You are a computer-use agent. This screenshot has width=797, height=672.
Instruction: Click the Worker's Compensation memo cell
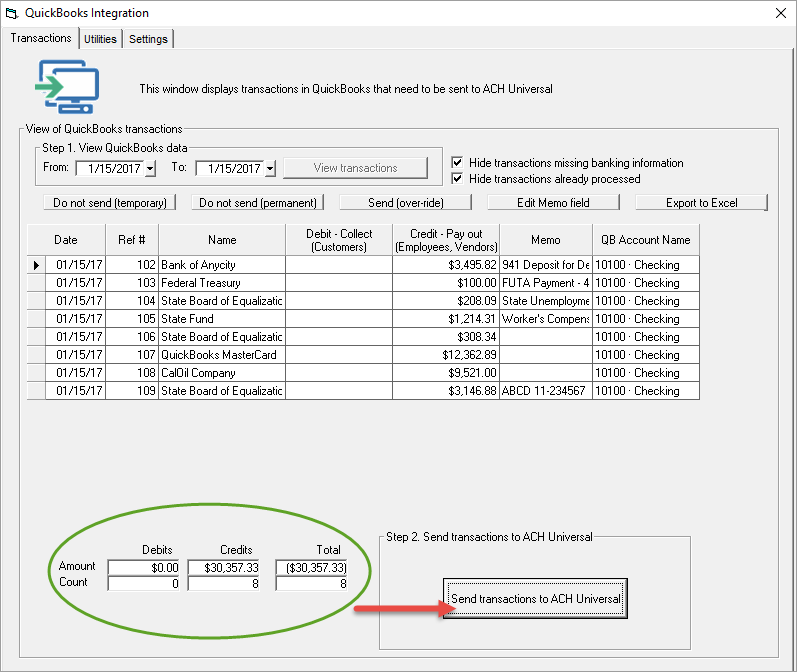point(546,319)
